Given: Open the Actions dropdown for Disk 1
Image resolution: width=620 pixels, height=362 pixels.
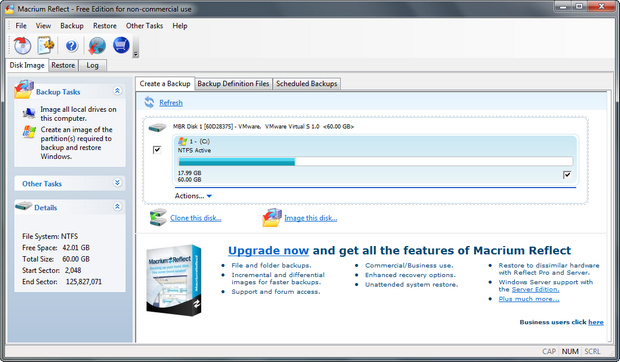Looking at the screenshot, I should point(193,196).
